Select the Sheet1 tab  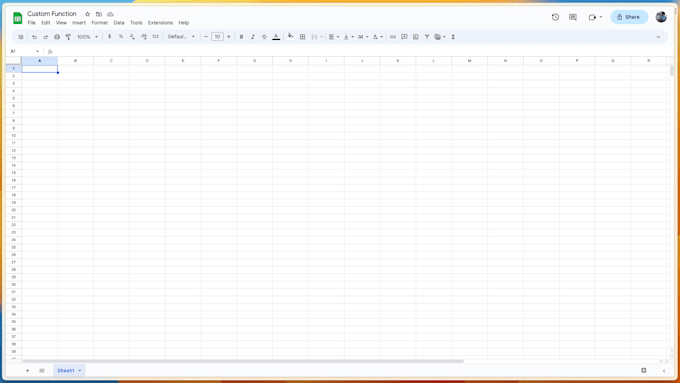(69, 370)
